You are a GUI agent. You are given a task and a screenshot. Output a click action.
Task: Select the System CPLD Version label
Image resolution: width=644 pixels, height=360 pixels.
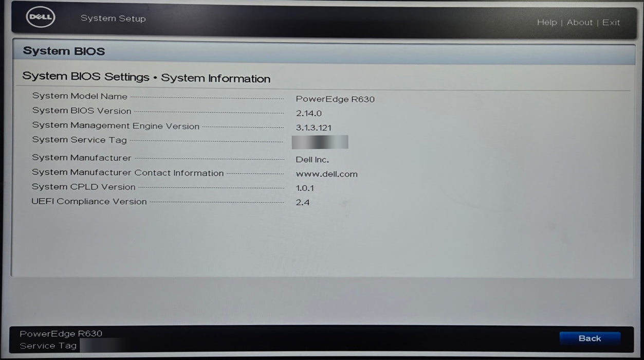pos(84,187)
